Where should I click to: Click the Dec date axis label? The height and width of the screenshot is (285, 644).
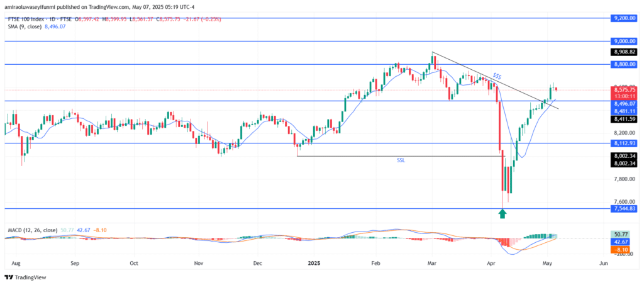pyautogui.click(x=258, y=262)
